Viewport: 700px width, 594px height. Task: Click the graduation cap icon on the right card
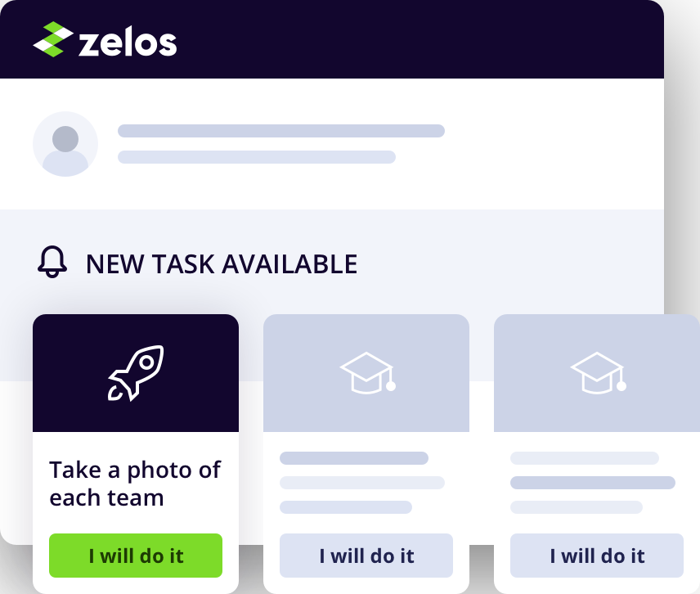pos(596,372)
